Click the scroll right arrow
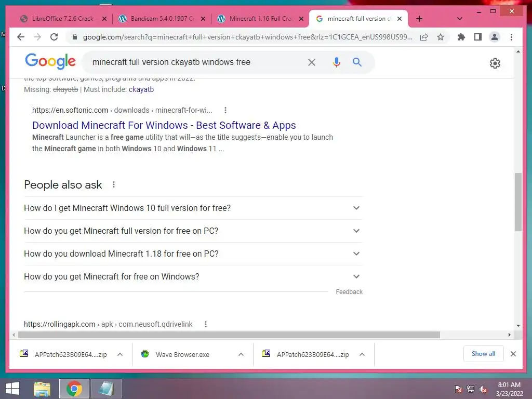Viewport: 532px width, 399px height. (509, 335)
